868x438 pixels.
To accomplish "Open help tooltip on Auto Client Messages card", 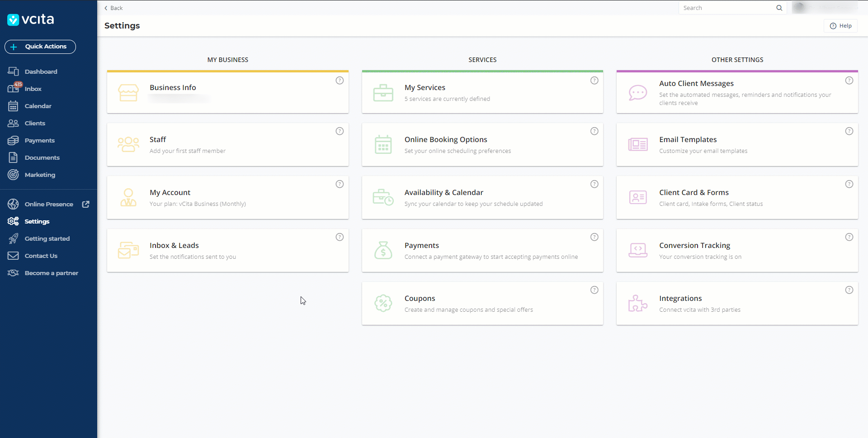I will pyautogui.click(x=849, y=81).
